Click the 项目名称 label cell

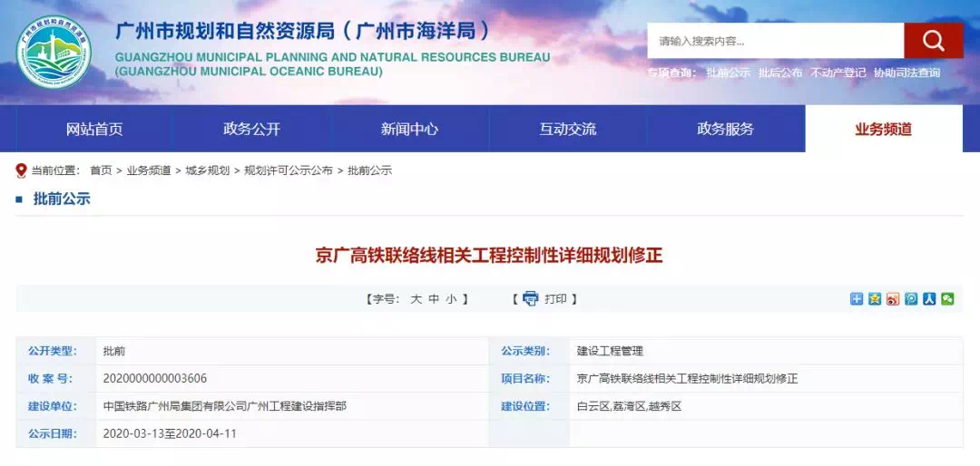coord(529,379)
